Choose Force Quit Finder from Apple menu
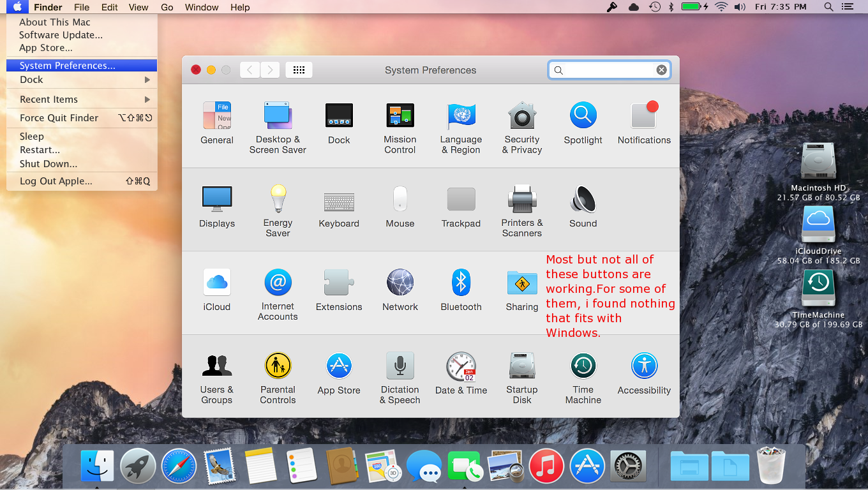Image resolution: width=868 pixels, height=490 pixels. 82,118
